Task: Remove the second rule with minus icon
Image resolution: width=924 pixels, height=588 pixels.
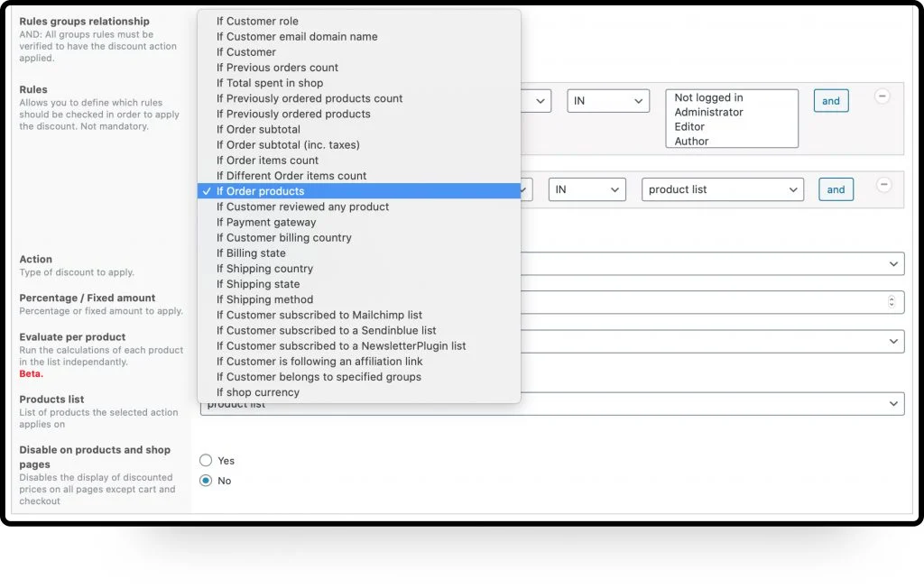Action: [x=884, y=184]
